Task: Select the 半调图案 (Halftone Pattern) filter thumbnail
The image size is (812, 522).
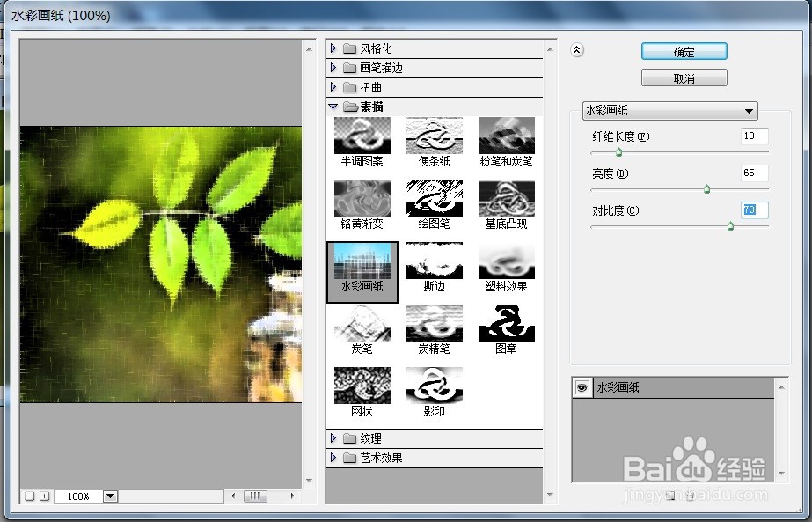Action: [x=362, y=136]
